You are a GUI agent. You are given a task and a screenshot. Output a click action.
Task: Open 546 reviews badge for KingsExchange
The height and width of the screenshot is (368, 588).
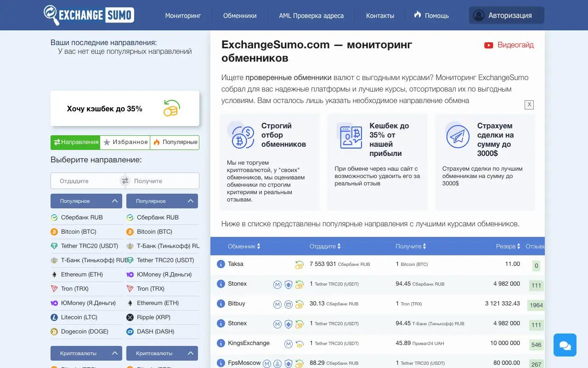(x=536, y=345)
